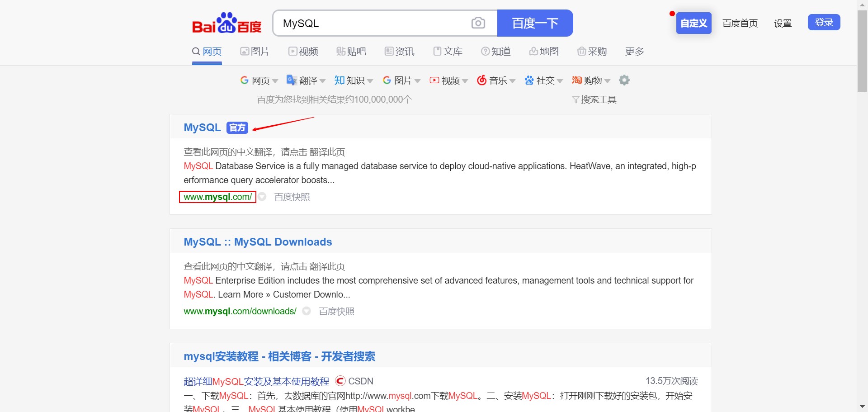
Task: Click 翻译此页 under MySQL Downloads result
Action: [327, 266]
